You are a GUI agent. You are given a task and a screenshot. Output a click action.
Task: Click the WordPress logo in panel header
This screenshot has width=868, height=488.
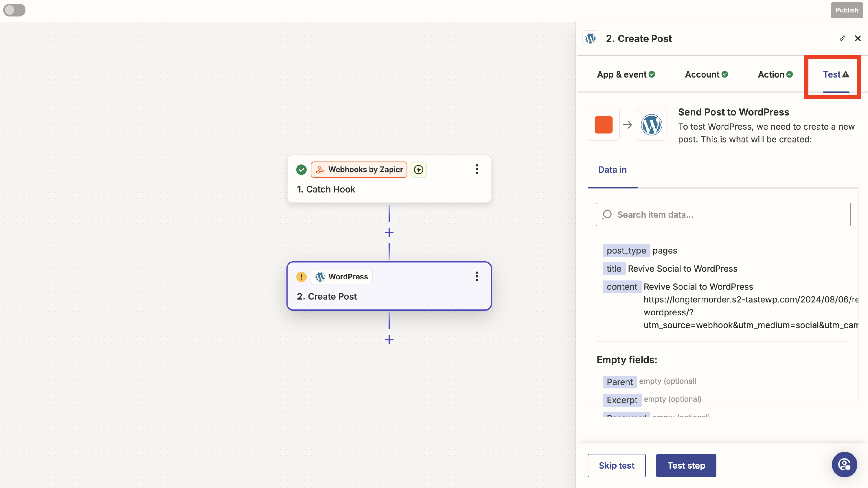click(590, 38)
